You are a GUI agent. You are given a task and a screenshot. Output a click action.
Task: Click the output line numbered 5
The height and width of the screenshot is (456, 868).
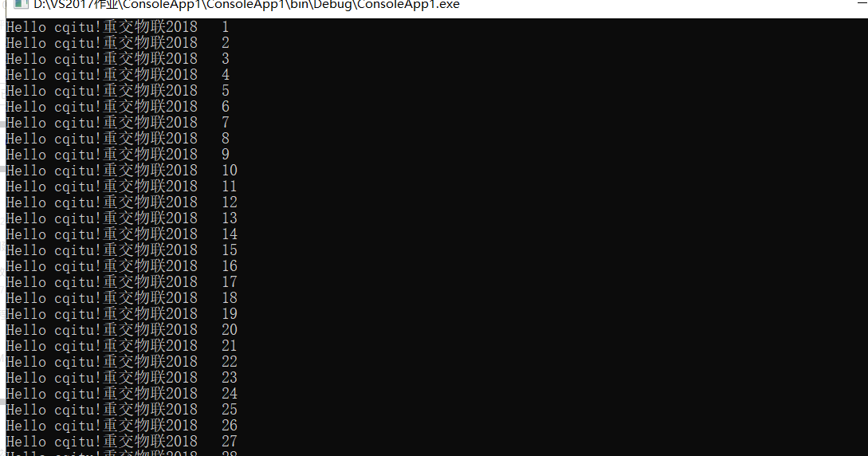[117, 91]
